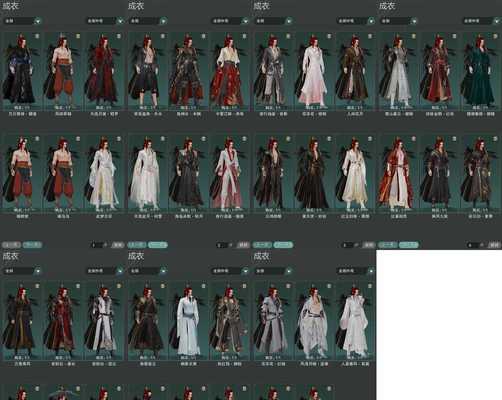Click the corner badge on the all-red long robe card in the top row
The image size is (502, 400).
[119, 36]
